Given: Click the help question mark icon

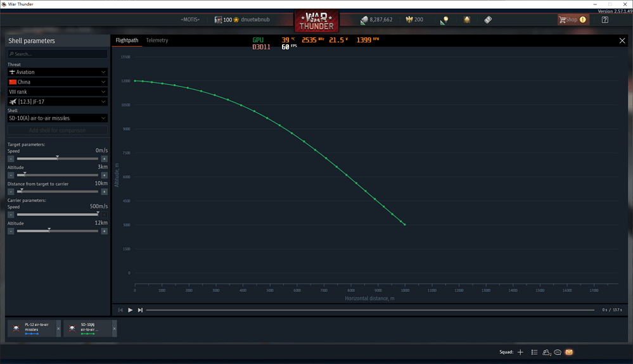Looking at the screenshot, I should coord(604,20).
